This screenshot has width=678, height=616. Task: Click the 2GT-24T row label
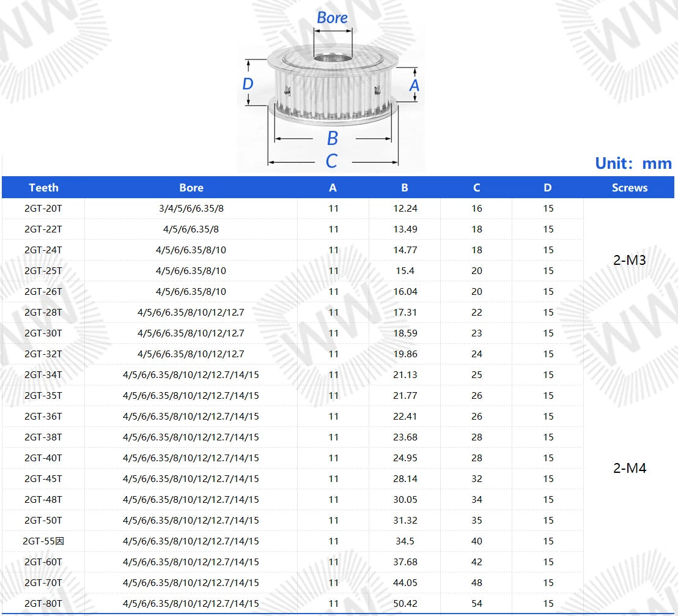tap(43, 250)
